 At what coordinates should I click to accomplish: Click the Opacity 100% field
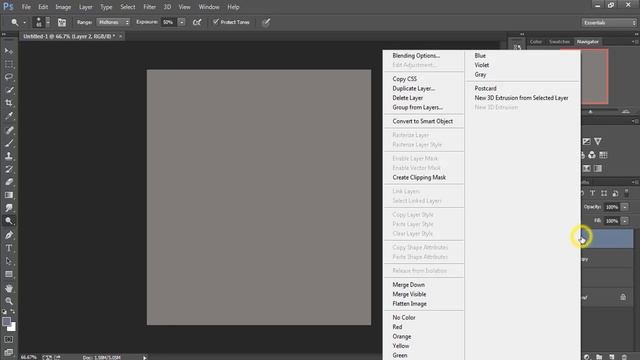click(x=611, y=207)
